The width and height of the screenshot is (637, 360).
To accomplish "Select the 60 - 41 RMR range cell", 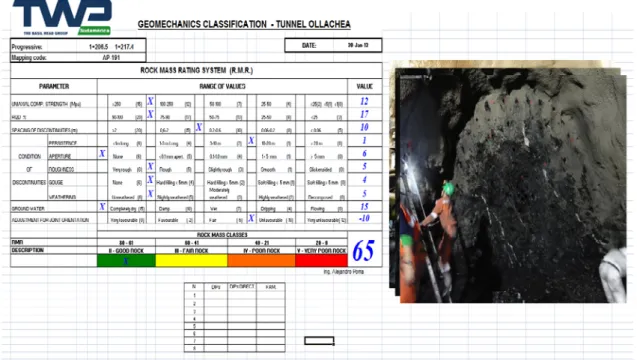I will (x=191, y=243).
